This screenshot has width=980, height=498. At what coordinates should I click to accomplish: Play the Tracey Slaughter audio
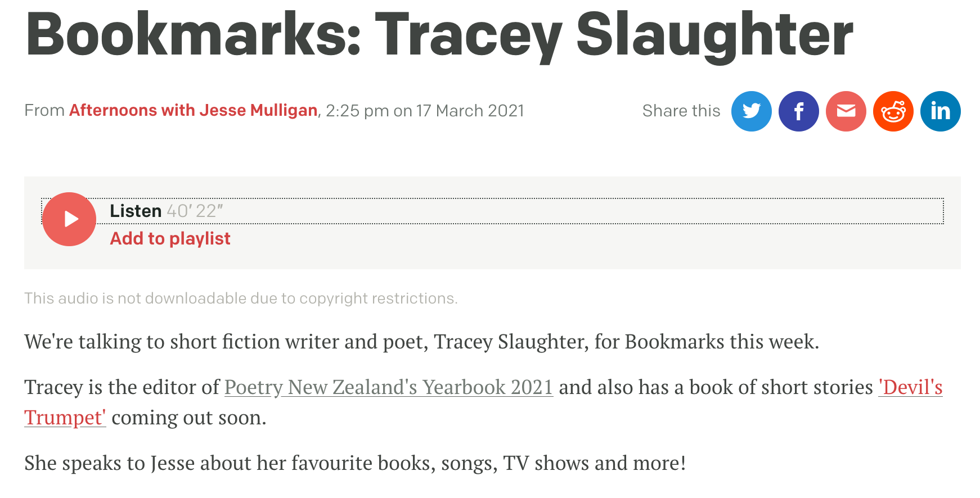coord(69,219)
